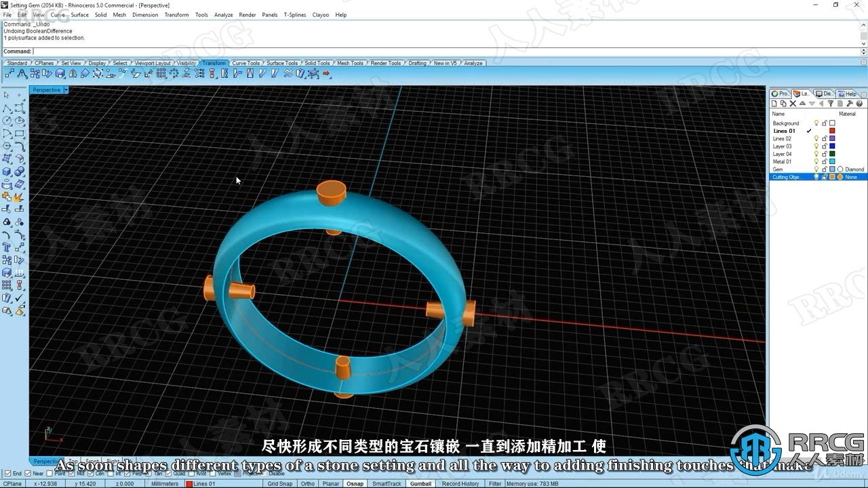Click the Cage Edit icon in Transform toolbar
This screenshot has height=488, width=868.
[x=313, y=73]
